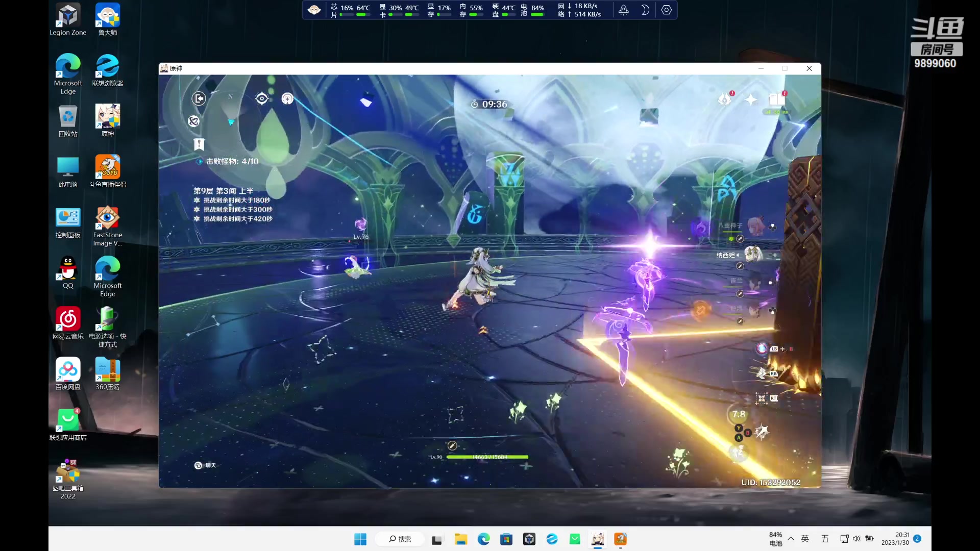This screenshot has width=980, height=551.
Task: Select the 电源选项 shortcut icon
Action: point(108,328)
